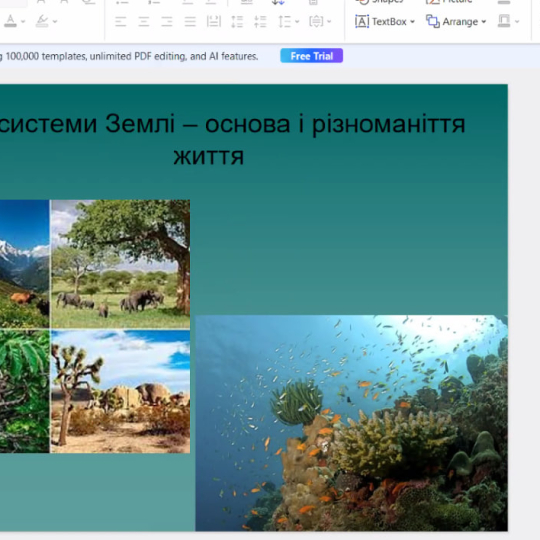Select the elephants savanna picture
The image size is (540, 540).
point(121,264)
